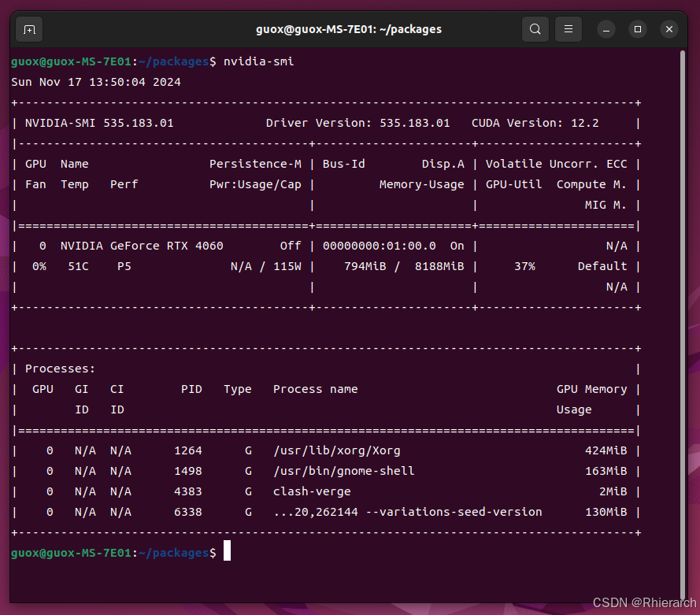Click the 8188MiB total memory value
700x615 pixels.
tap(439, 266)
